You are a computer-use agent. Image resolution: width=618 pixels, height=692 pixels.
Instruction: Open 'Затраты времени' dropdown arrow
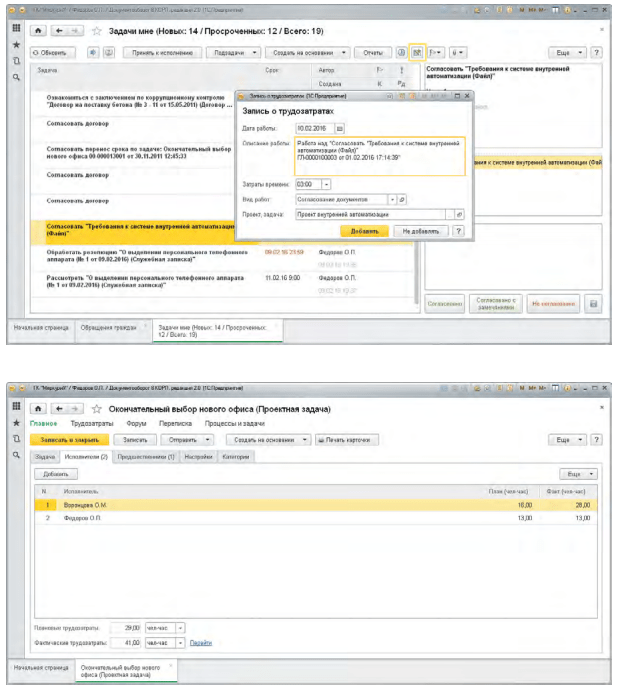pos(326,184)
